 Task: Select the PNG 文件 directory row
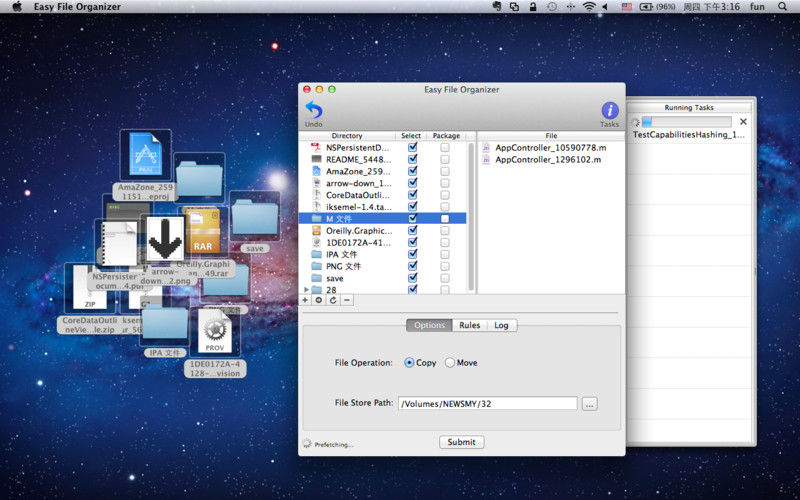pos(382,266)
